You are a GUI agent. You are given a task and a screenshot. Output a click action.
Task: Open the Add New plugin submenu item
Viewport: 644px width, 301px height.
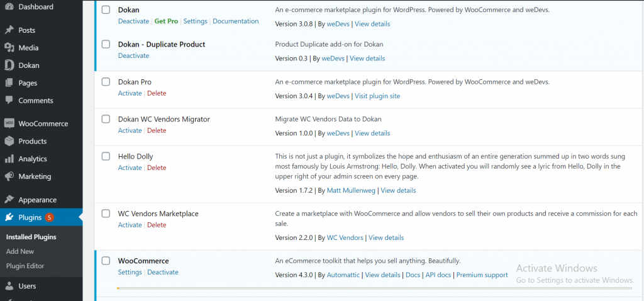coord(20,251)
